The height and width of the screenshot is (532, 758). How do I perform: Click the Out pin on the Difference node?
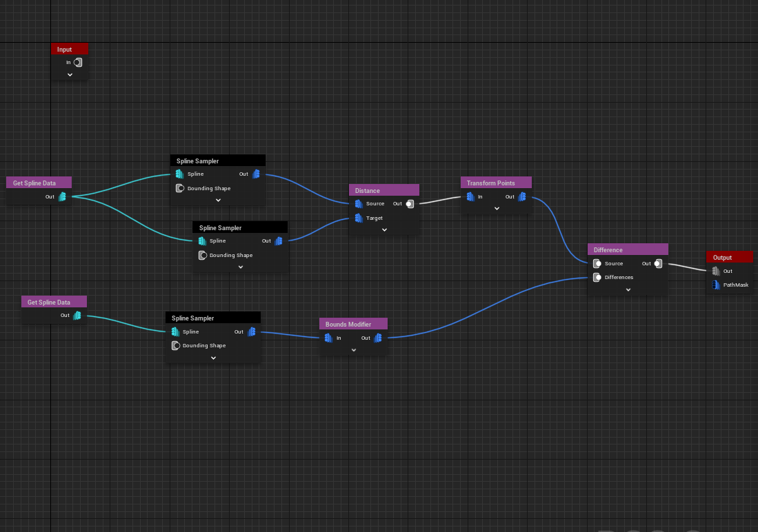(658, 264)
